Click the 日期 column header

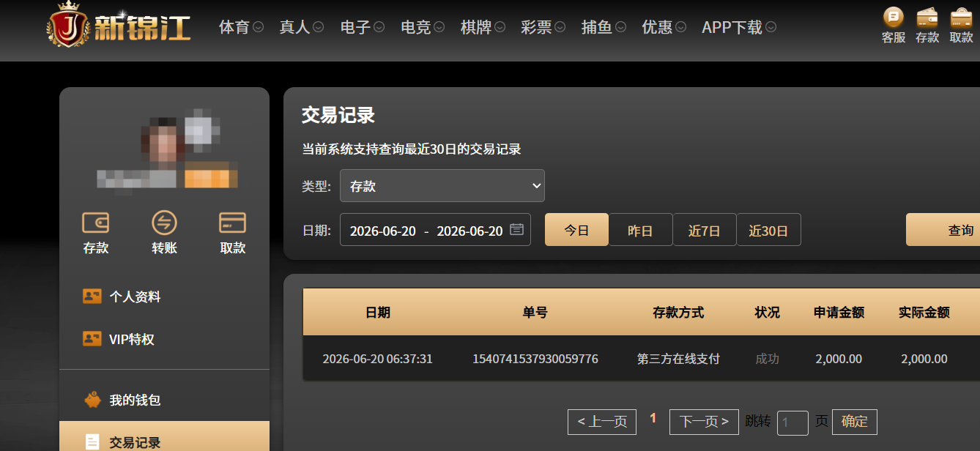tap(377, 313)
